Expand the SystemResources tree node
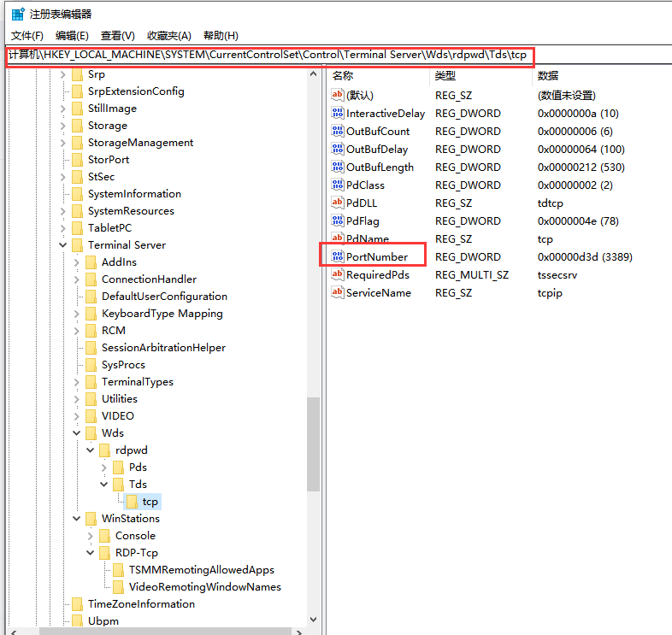This screenshot has height=635, width=672. [x=63, y=211]
